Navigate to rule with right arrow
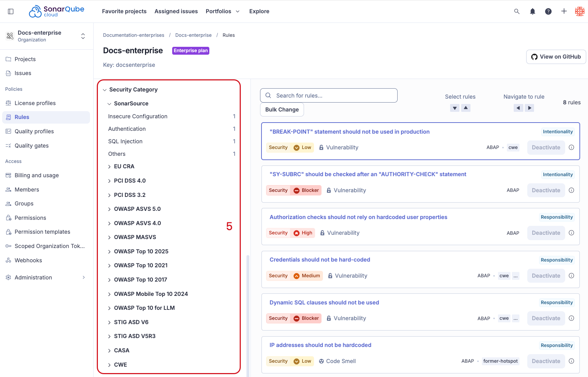This screenshot has height=377, width=588. click(x=529, y=108)
